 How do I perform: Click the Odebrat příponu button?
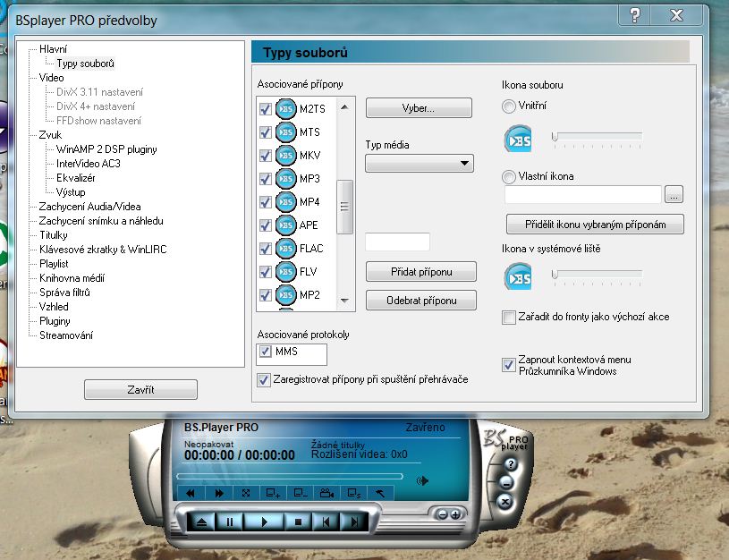coord(420,301)
